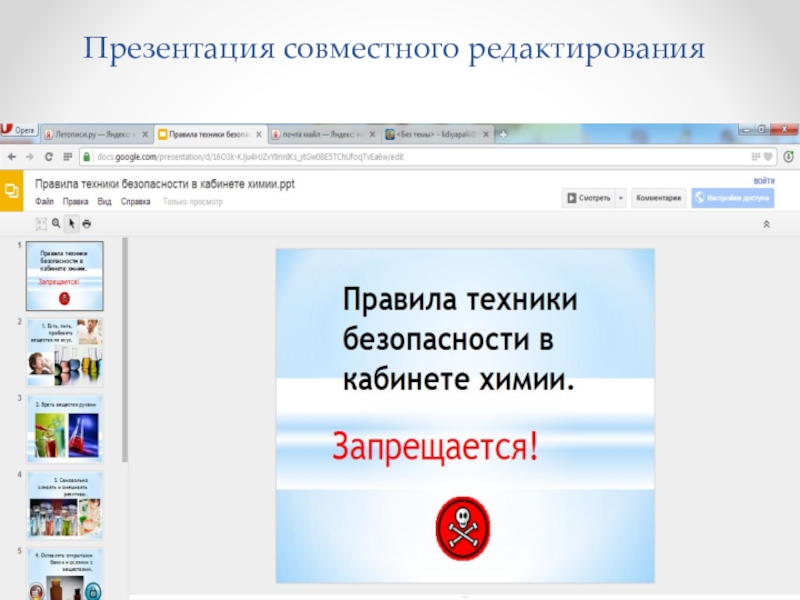Open the Вид menu
This screenshot has width=800, height=600.
pyautogui.click(x=104, y=201)
